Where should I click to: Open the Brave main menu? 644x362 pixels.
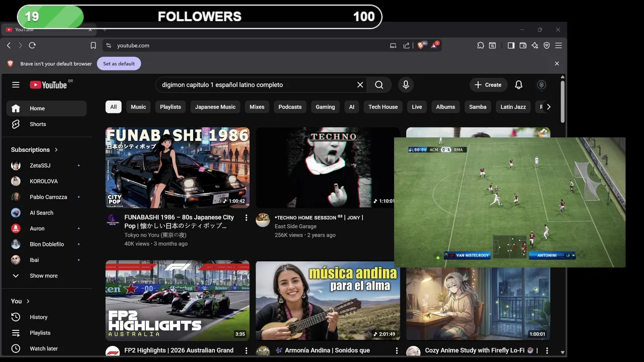coord(558,45)
